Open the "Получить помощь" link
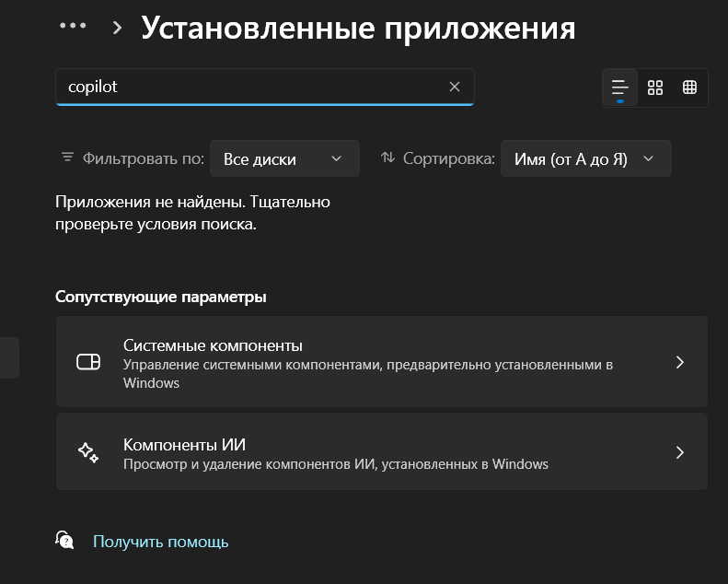The width and height of the screenshot is (728, 584). (x=161, y=542)
